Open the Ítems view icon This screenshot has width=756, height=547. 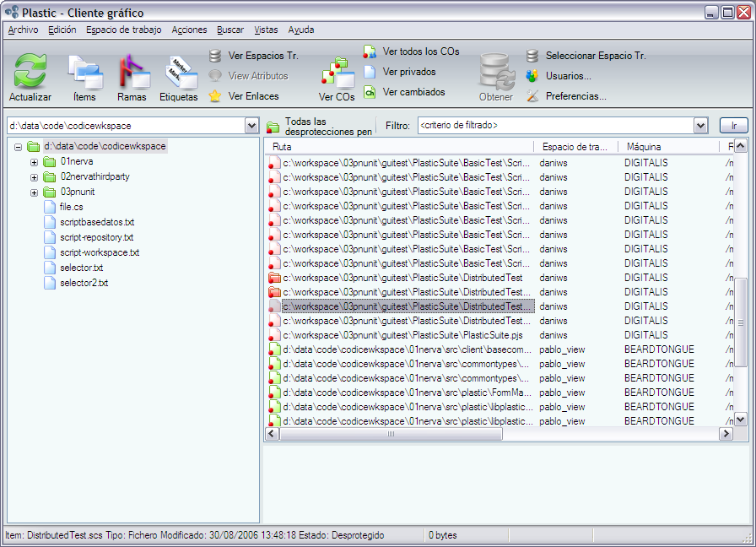pos(85,73)
